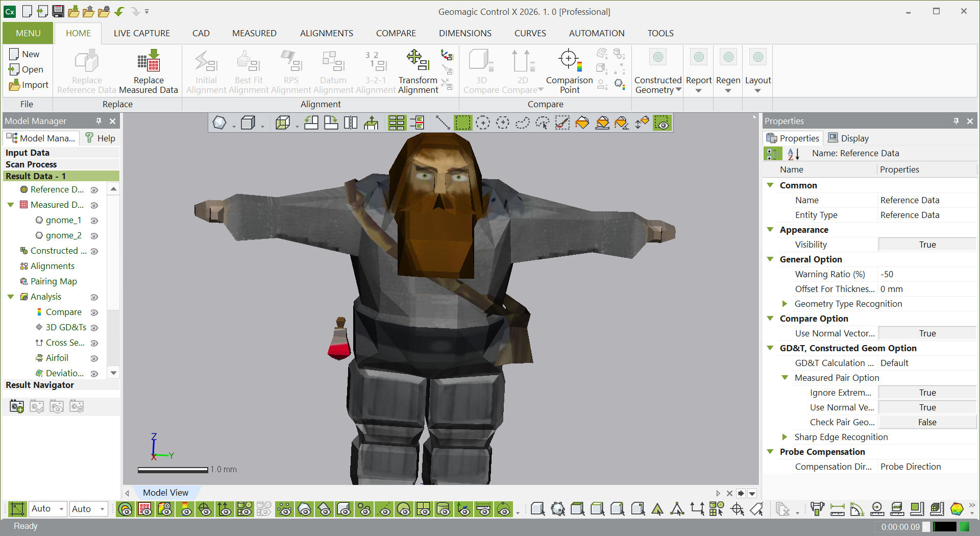
Task: Click the Save icon in quick access toolbar
Action: pos(58,11)
